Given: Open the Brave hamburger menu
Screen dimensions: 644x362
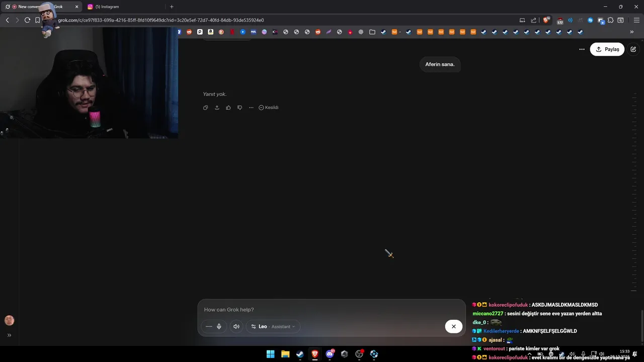Looking at the screenshot, I should (x=636, y=20).
